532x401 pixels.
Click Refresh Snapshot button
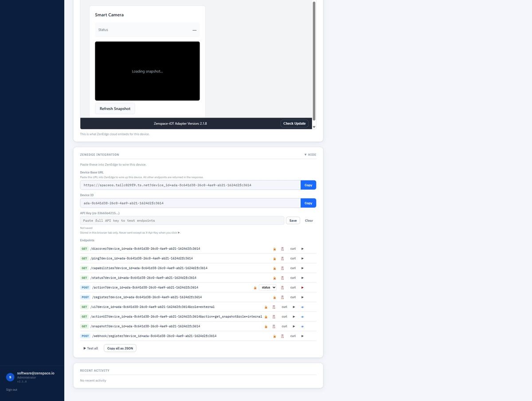pos(115,109)
